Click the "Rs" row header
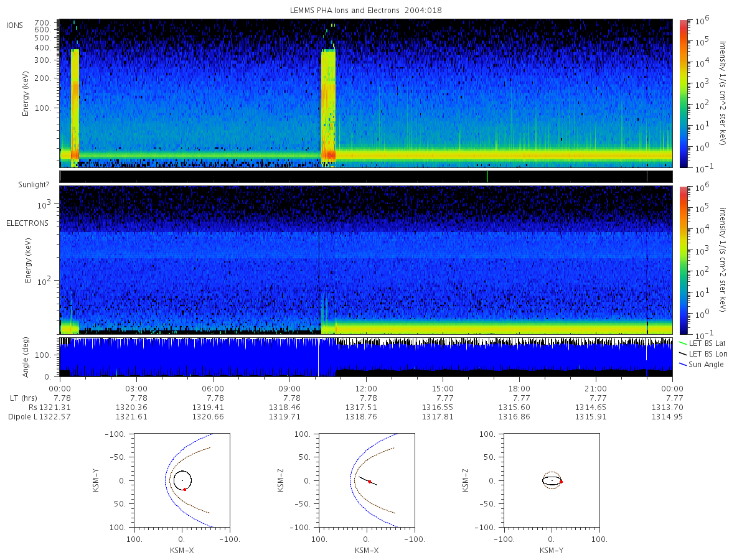 (x=33, y=407)
